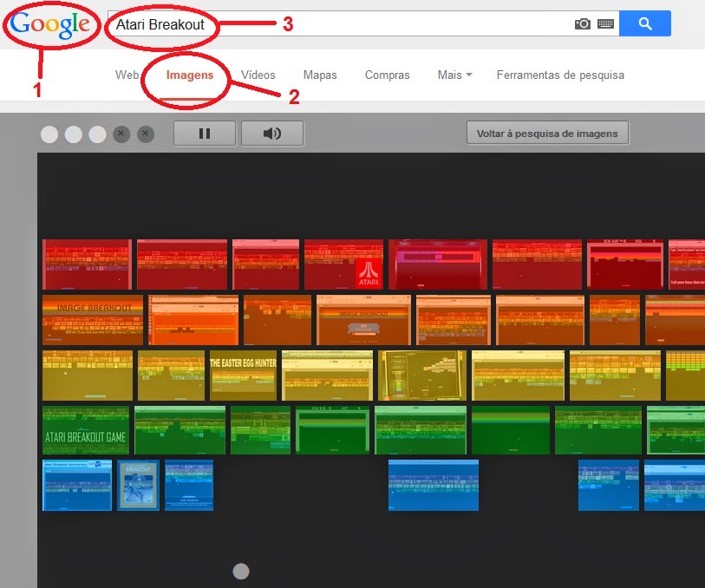Viewport: 705px width, 588px height.
Task: Click Voltar à pesquisa de imagens button
Action: pos(547,133)
